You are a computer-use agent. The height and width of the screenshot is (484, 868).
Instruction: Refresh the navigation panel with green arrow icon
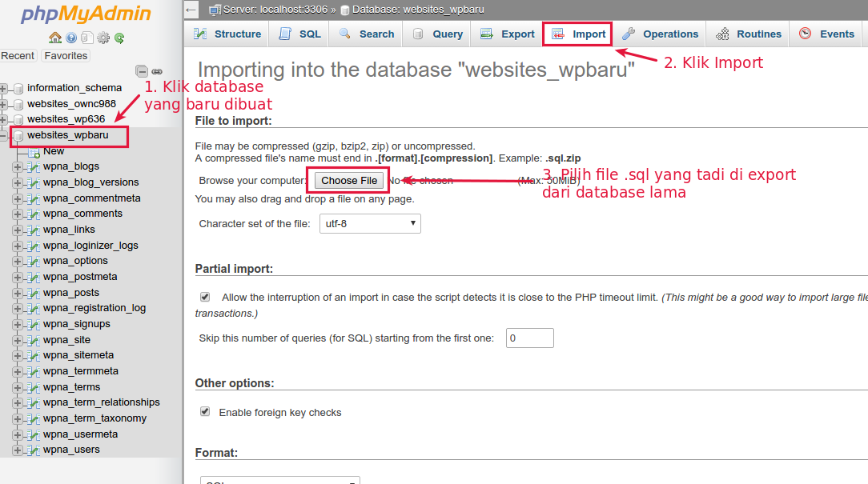(x=118, y=38)
